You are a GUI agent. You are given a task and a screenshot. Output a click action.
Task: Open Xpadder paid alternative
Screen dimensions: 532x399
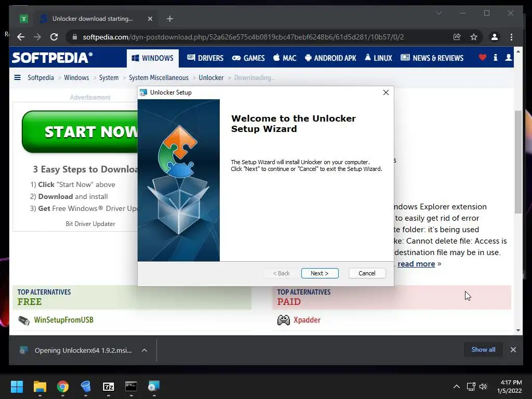pos(307,320)
